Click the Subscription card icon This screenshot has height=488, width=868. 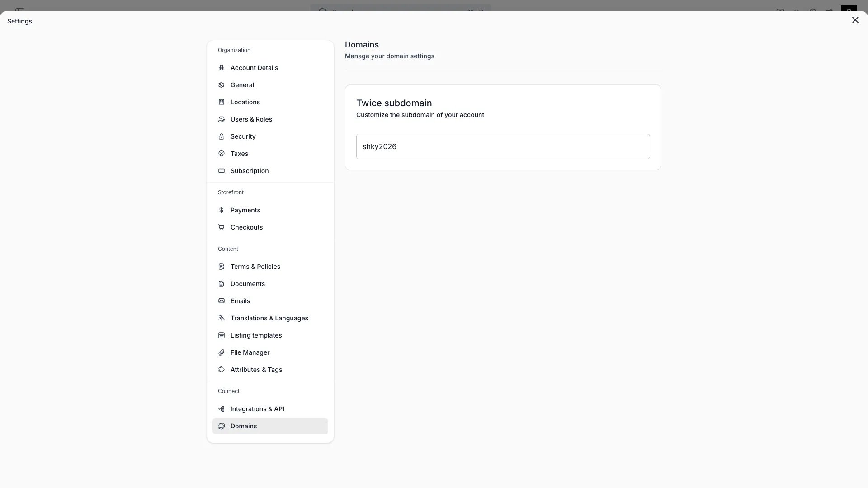tap(222, 171)
